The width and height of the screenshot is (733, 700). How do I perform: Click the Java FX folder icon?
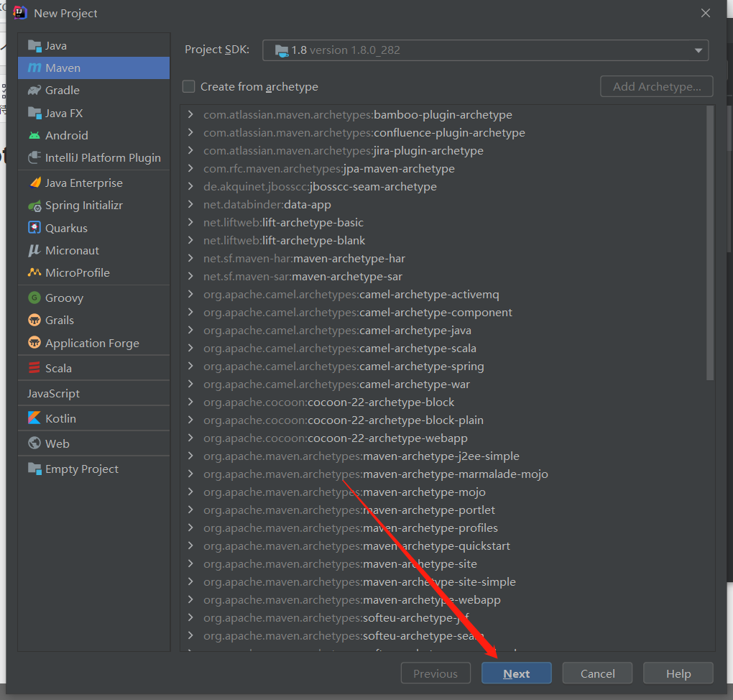(x=34, y=113)
